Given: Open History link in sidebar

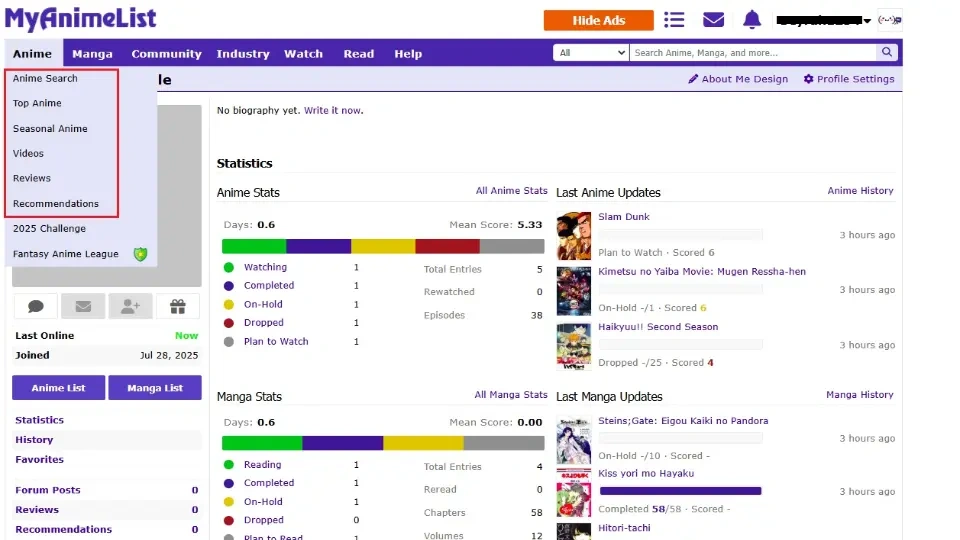Looking at the screenshot, I should point(34,440).
